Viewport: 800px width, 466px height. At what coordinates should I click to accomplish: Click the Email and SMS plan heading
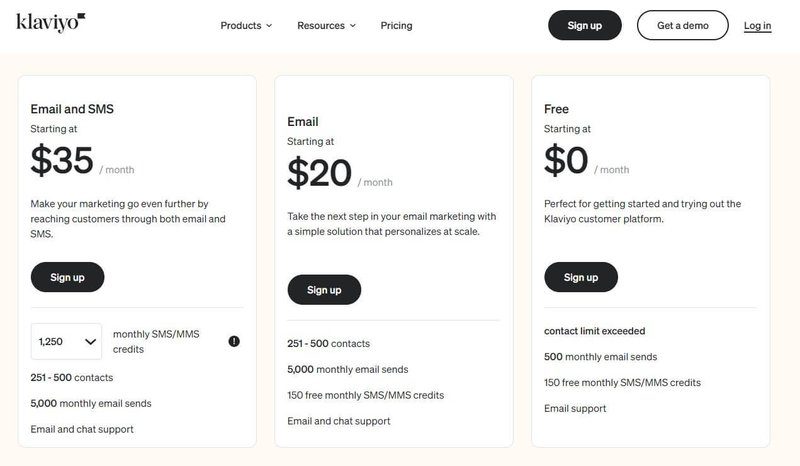click(72, 109)
